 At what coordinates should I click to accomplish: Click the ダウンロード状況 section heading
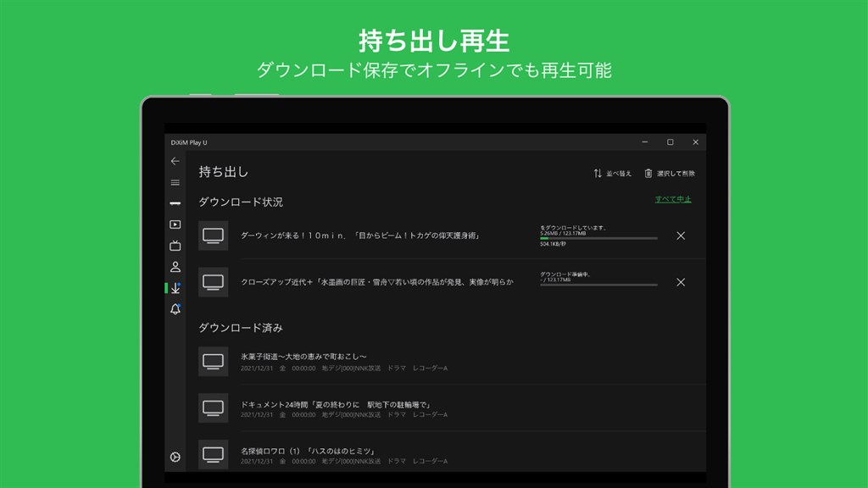(241, 202)
